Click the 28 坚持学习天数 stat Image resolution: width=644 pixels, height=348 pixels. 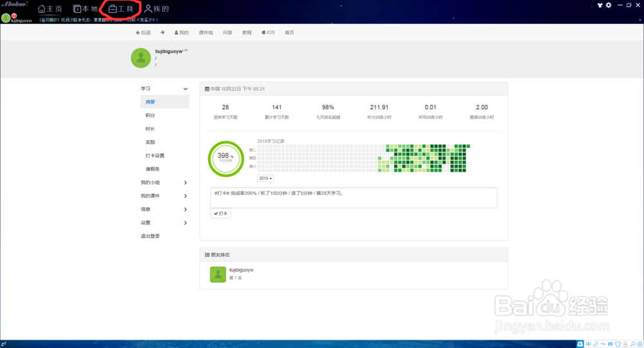[x=225, y=112]
